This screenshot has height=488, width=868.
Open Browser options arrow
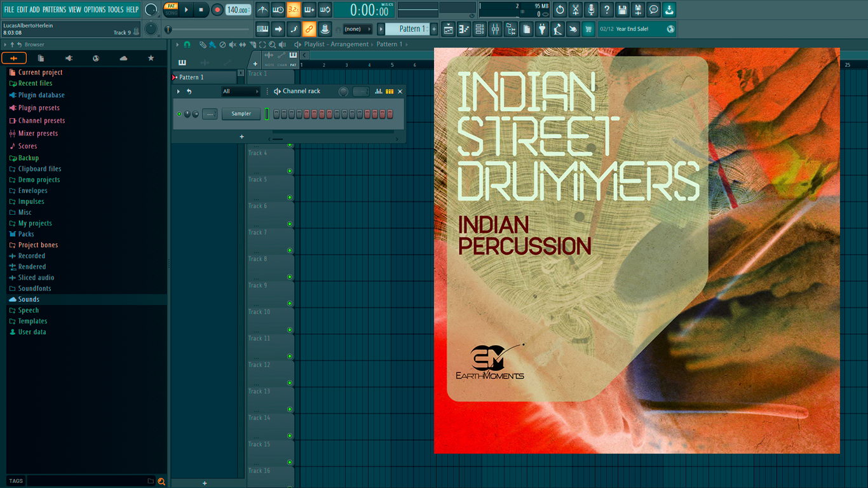click(x=5, y=44)
